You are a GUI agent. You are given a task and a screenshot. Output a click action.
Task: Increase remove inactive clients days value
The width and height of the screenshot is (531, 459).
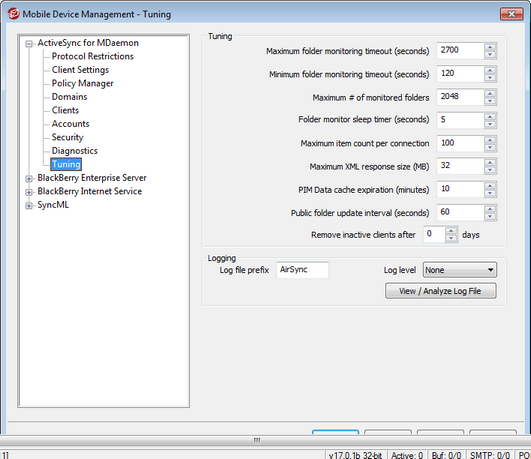pyautogui.click(x=451, y=231)
